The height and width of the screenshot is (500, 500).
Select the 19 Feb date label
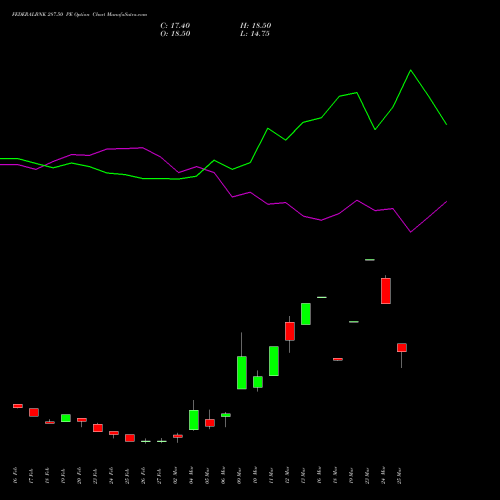[x=63, y=476]
